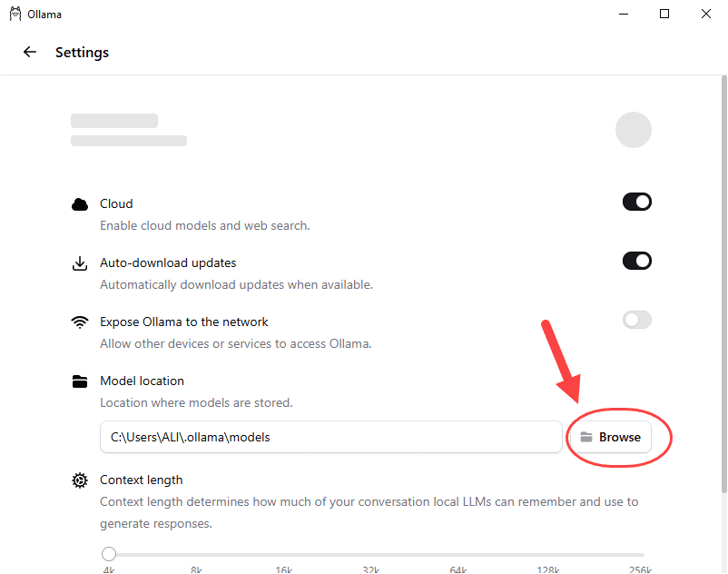Set context length slider to 32k

pos(371,555)
